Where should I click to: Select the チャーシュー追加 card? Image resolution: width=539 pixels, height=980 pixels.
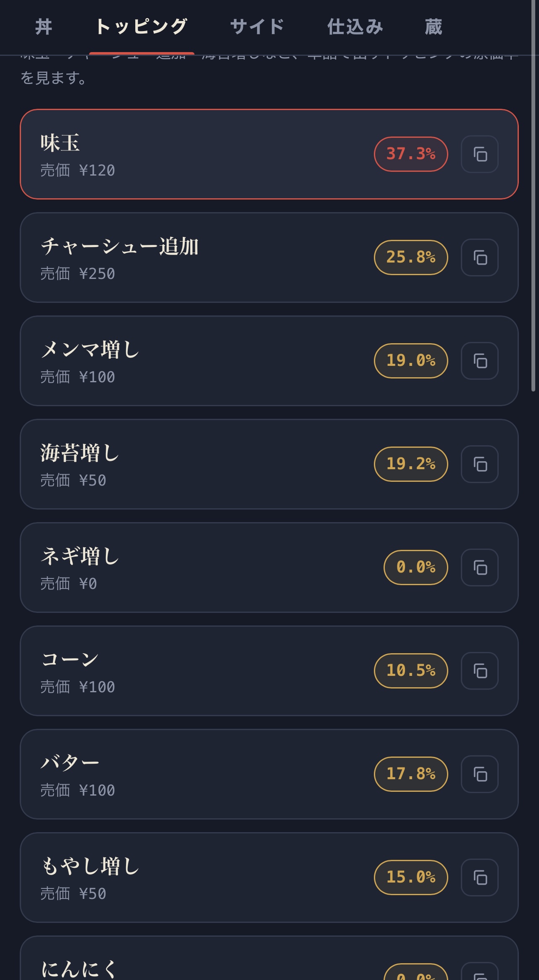pos(269,257)
